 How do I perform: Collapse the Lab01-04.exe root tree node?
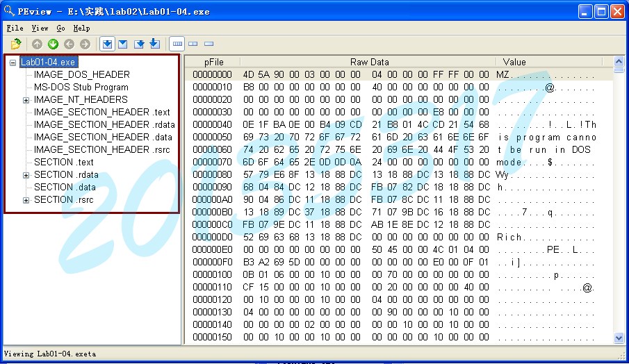pyautogui.click(x=13, y=63)
